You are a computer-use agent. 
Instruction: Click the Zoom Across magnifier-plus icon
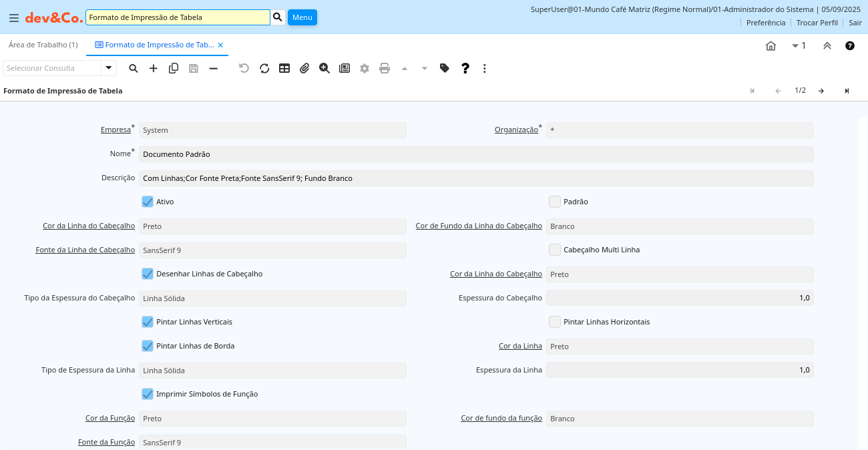(x=324, y=68)
